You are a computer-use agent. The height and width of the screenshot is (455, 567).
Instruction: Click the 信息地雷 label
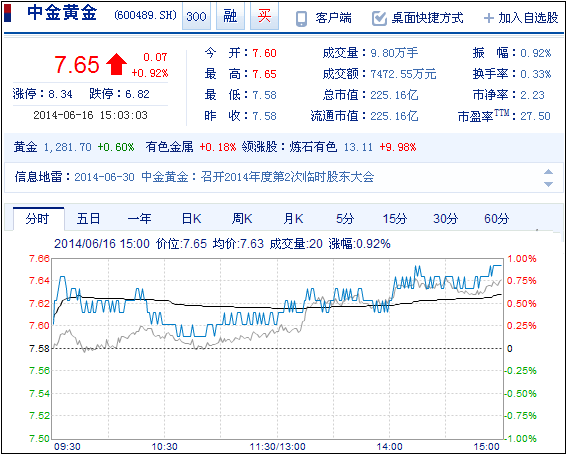click(38, 177)
